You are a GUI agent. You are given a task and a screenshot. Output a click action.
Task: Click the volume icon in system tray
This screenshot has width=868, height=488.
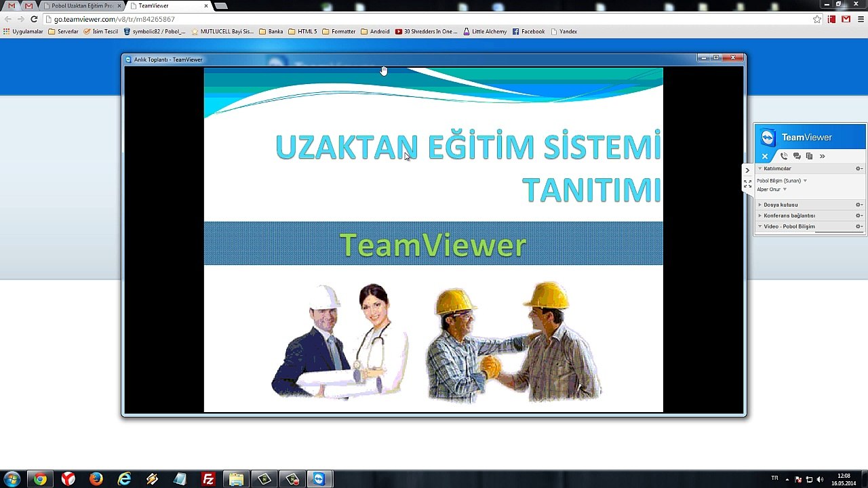click(820, 479)
